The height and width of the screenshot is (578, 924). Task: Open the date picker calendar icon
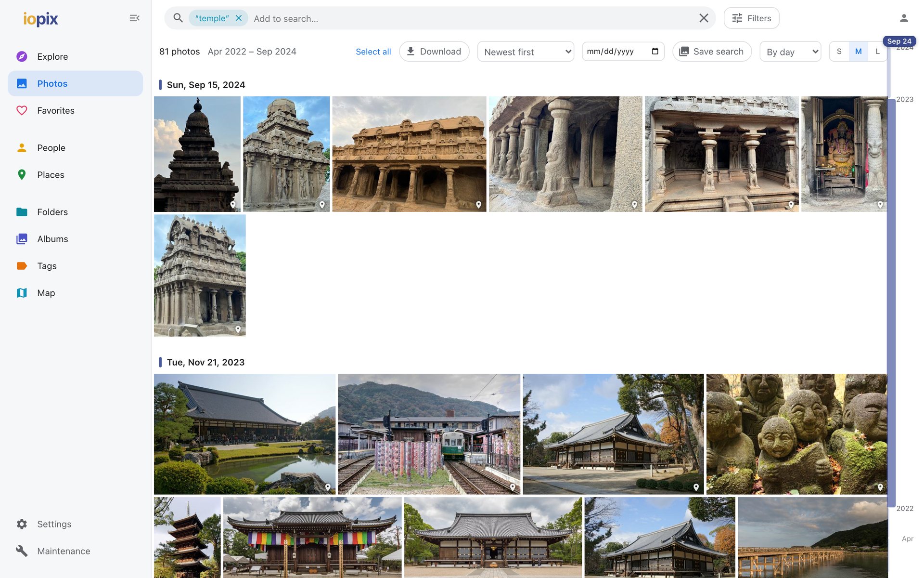point(655,52)
